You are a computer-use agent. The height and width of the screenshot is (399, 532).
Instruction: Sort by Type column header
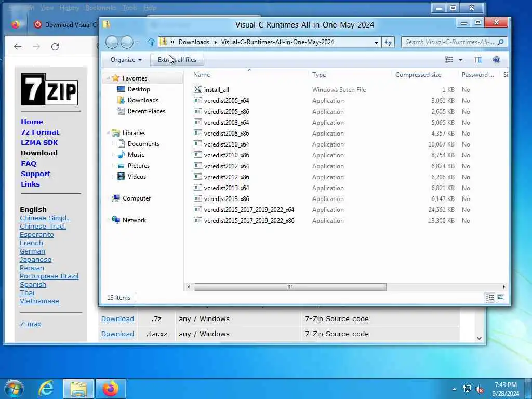(319, 75)
